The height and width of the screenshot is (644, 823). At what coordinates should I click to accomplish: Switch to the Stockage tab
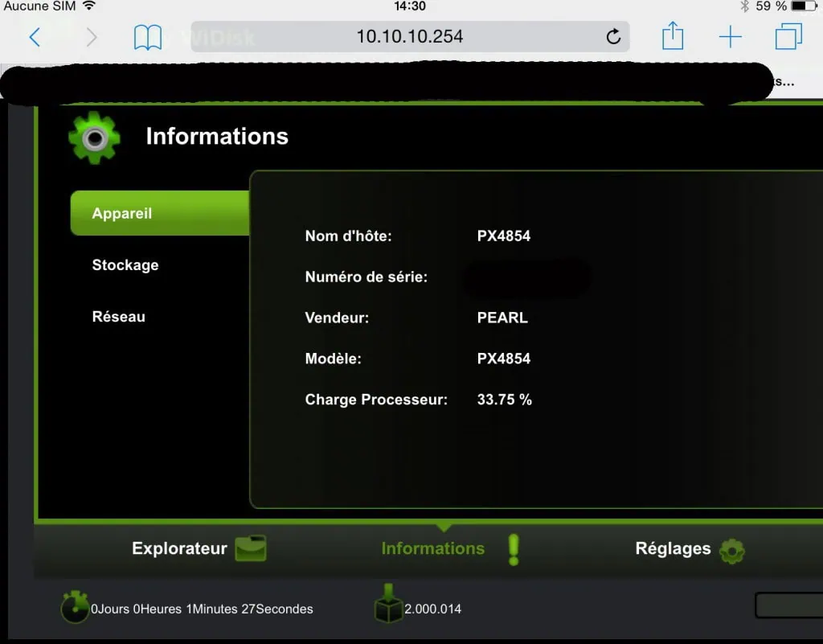coord(125,265)
